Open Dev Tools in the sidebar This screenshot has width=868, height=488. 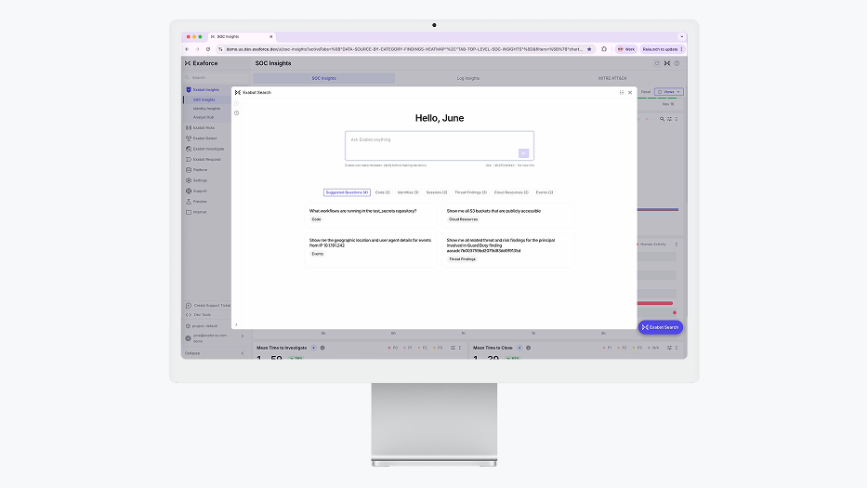click(199, 314)
